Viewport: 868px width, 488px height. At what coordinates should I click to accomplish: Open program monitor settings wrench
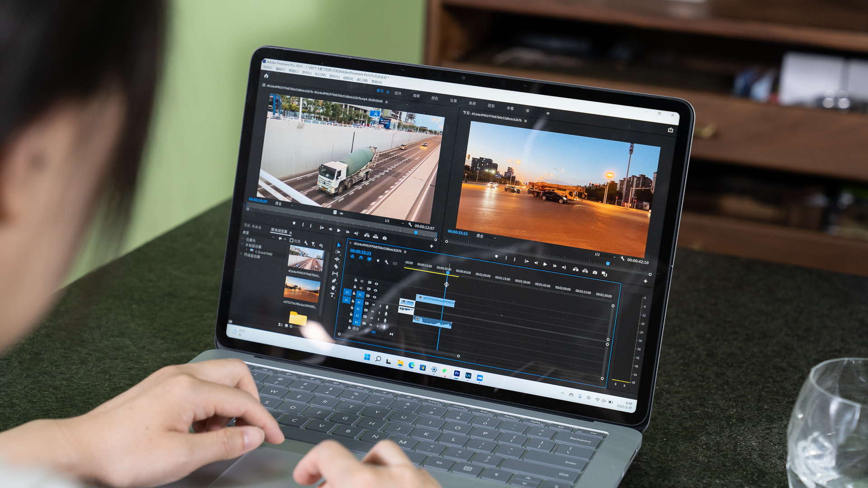click(x=623, y=258)
